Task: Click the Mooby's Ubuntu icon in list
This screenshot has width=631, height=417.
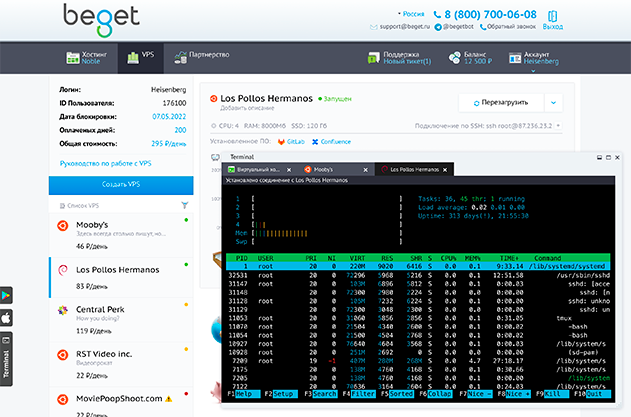Action: [63, 225]
